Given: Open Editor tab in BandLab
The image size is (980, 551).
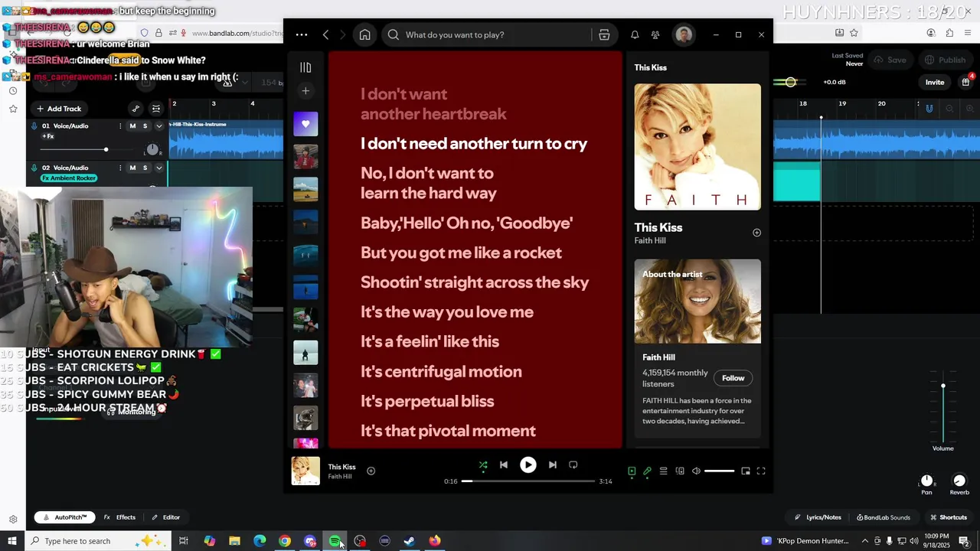Looking at the screenshot, I should tap(166, 517).
